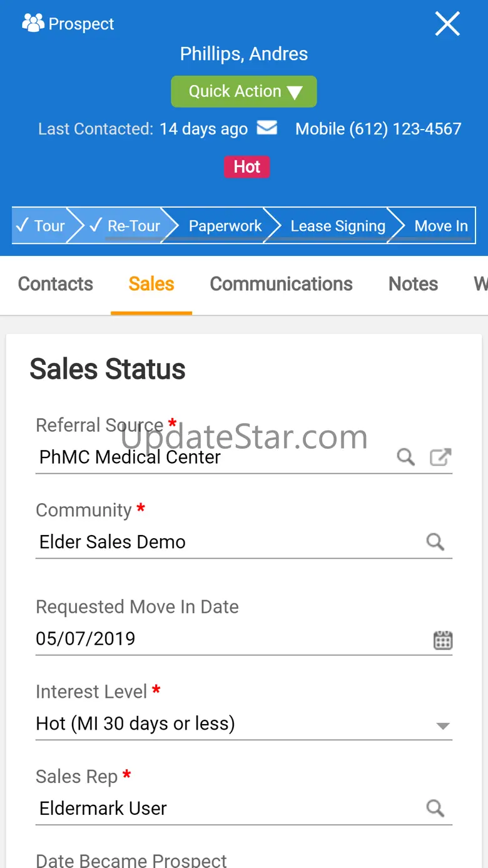Viewport: 488px width, 868px height.
Task: Click the Prospect people icon
Action: [33, 23]
